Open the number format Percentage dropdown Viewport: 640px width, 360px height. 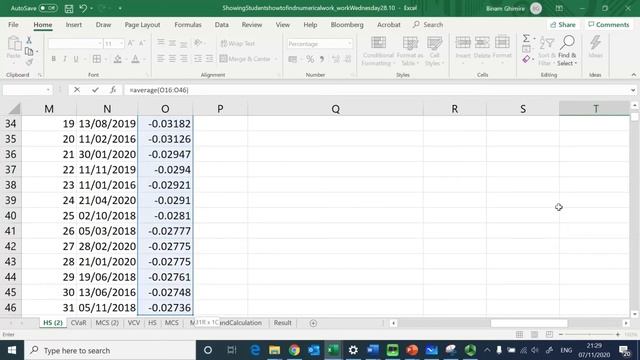[x=349, y=44]
